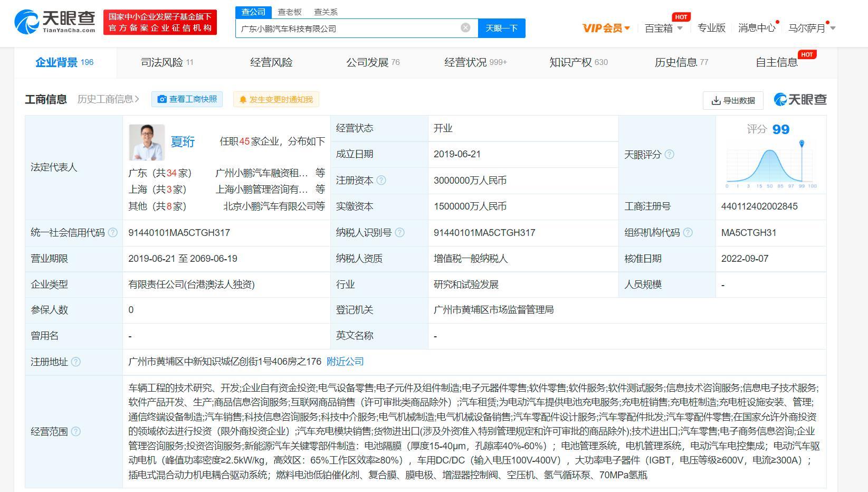The height and width of the screenshot is (492, 868).
Task: Open the 附近公司 link
Action: (x=345, y=362)
